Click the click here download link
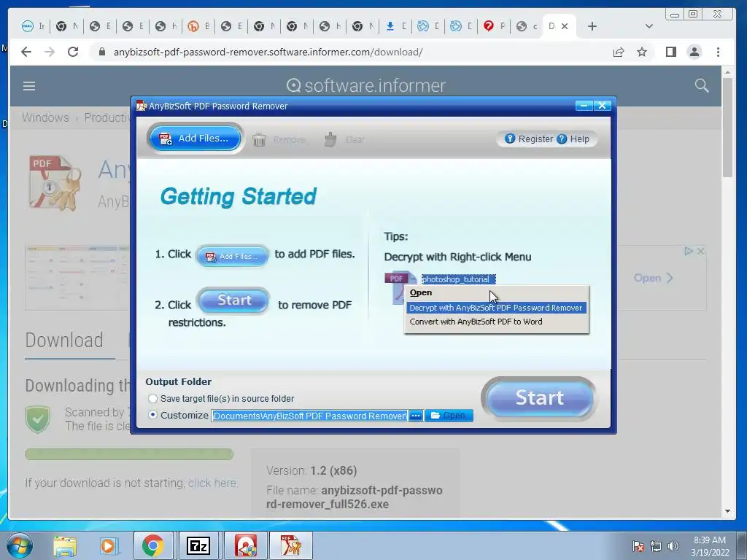Screen dimensions: 747x560 tap(212, 483)
